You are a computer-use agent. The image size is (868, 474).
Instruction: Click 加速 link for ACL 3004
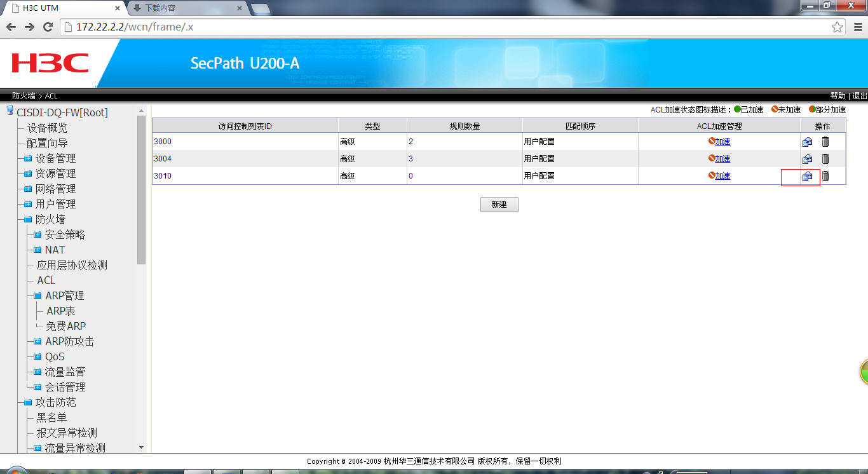tap(722, 159)
